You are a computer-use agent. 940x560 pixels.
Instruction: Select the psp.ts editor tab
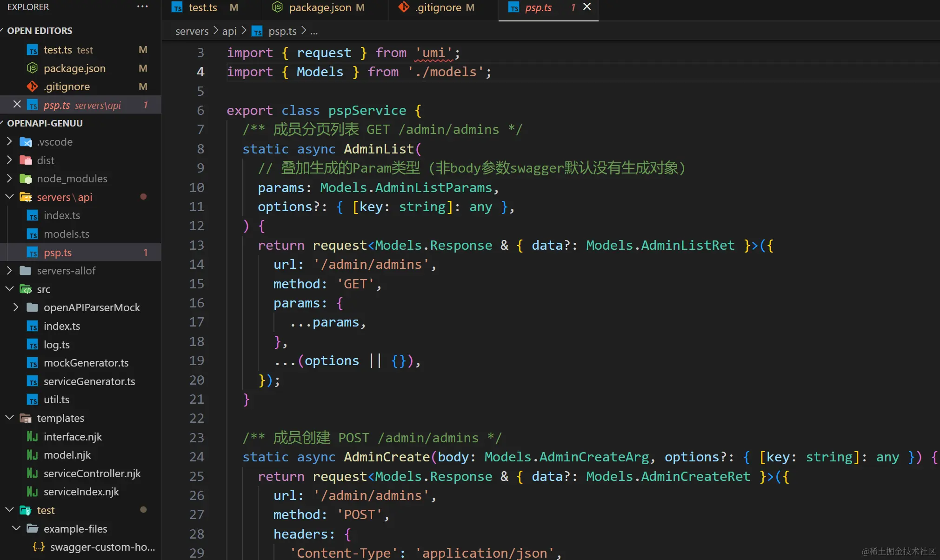pyautogui.click(x=538, y=7)
